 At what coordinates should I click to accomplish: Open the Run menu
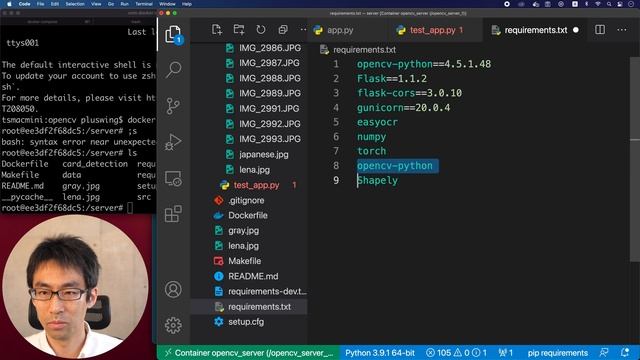[124, 4]
